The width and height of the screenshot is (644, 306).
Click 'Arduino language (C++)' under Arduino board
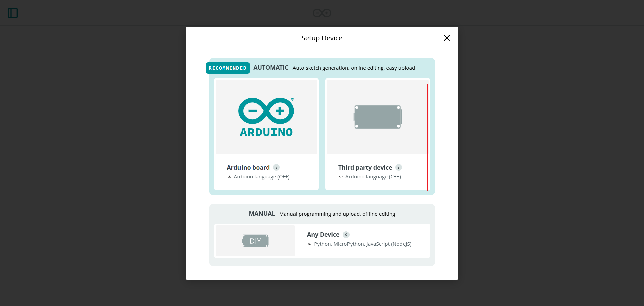(262, 177)
